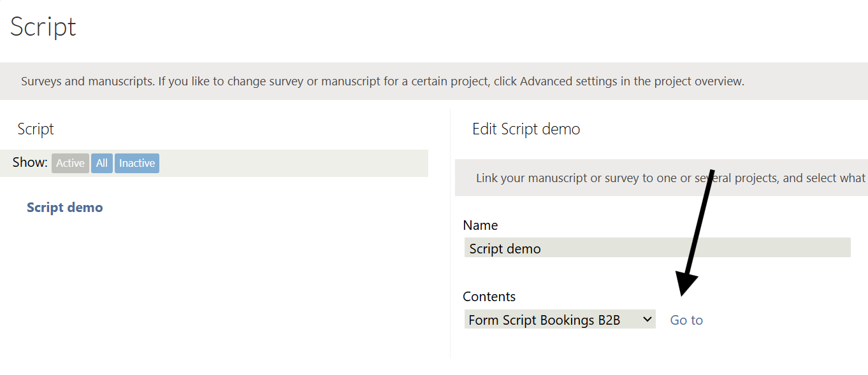
Task: Click the Edit Script demo panel heading
Action: (526, 129)
